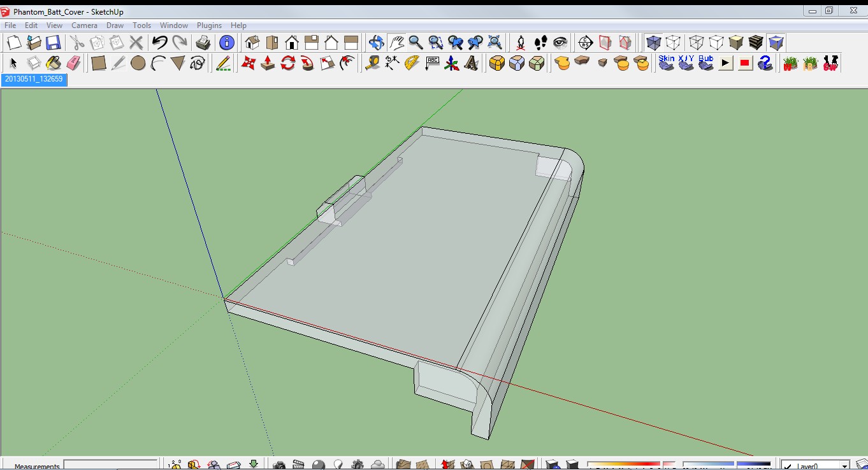The height and width of the screenshot is (470, 868).
Task: Click the Print icon
Action: (x=203, y=43)
